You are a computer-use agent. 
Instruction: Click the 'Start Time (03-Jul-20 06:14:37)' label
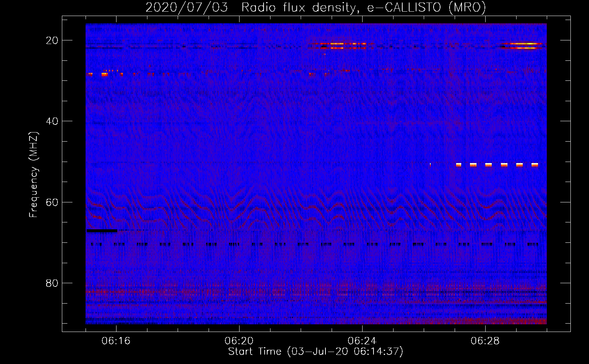(x=316, y=352)
